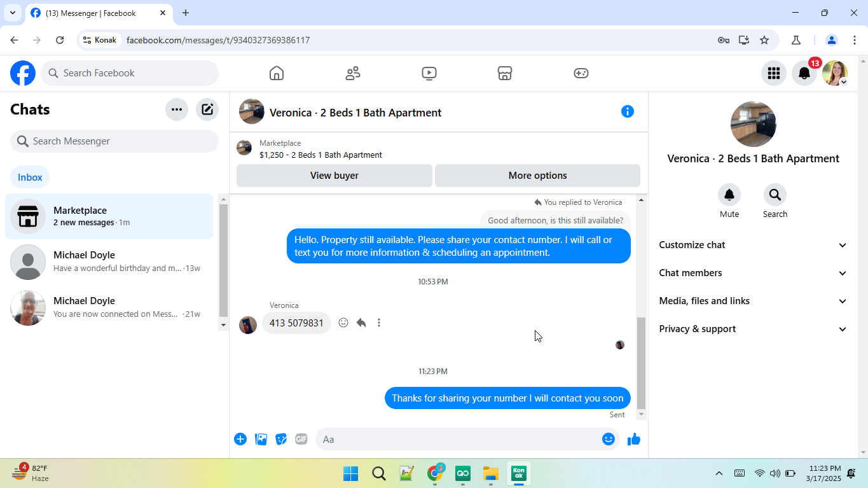
Task: Open Chats options three-dot menu
Action: point(177,109)
